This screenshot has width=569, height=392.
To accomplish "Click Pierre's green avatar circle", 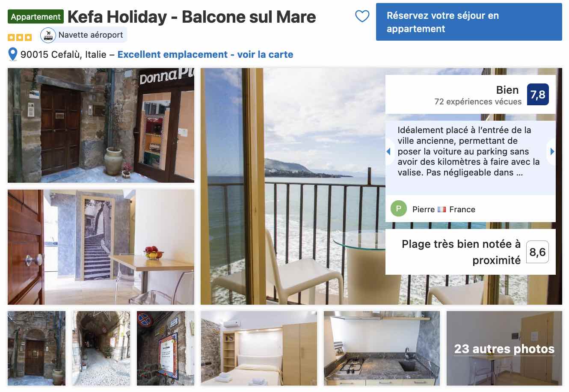I will click(x=398, y=209).
